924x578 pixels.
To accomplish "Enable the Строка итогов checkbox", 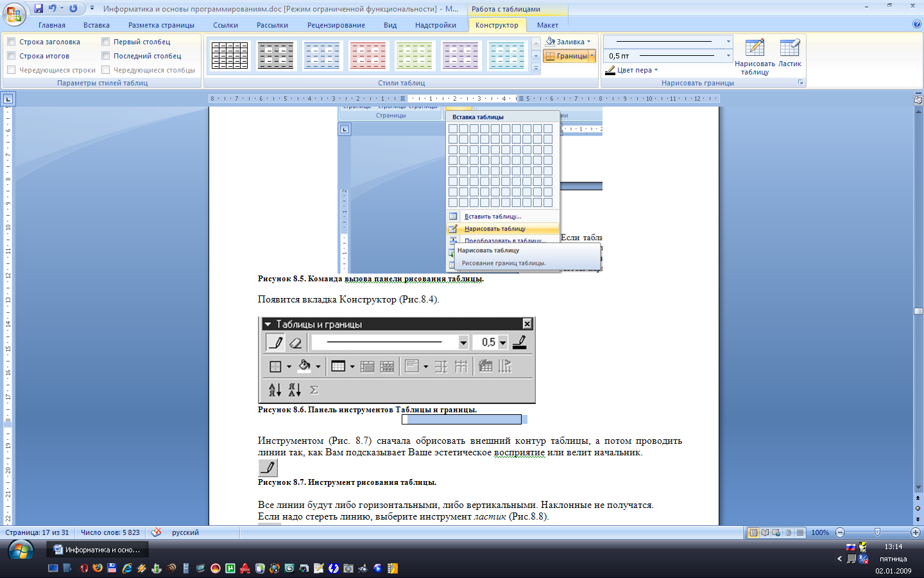I will (x=11, y=56).
